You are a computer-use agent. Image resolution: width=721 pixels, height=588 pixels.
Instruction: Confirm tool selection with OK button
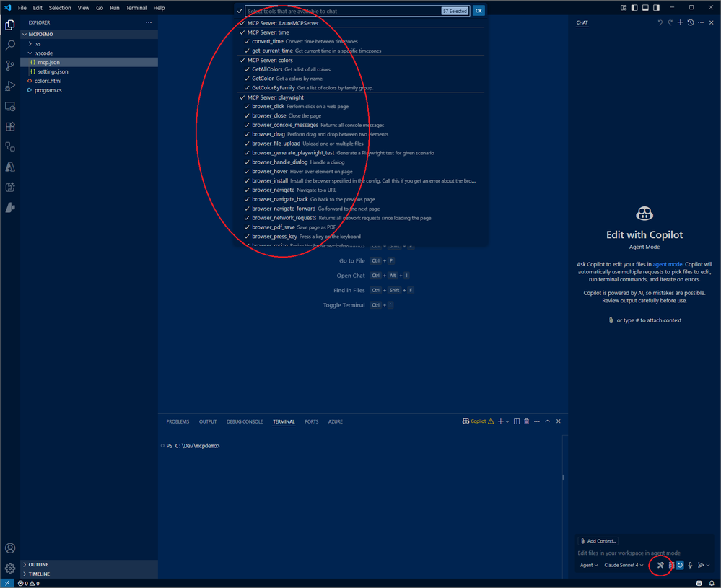coord(479,11)
